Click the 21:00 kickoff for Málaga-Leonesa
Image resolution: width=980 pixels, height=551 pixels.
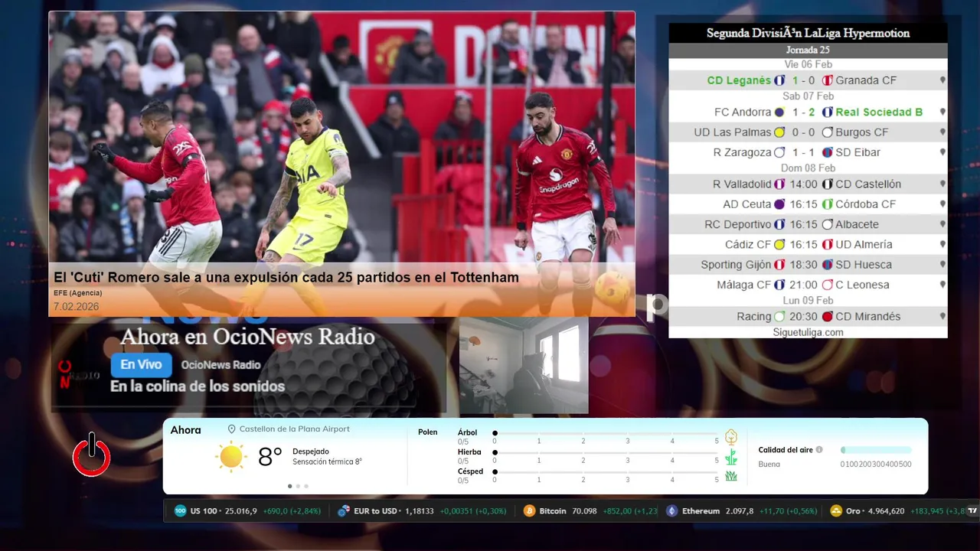tap(803, 285)
